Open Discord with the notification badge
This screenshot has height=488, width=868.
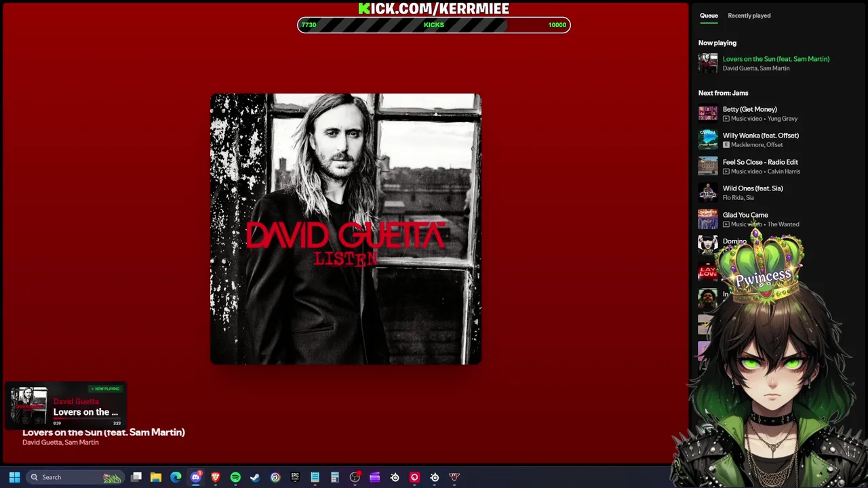(x=196, y=477)
